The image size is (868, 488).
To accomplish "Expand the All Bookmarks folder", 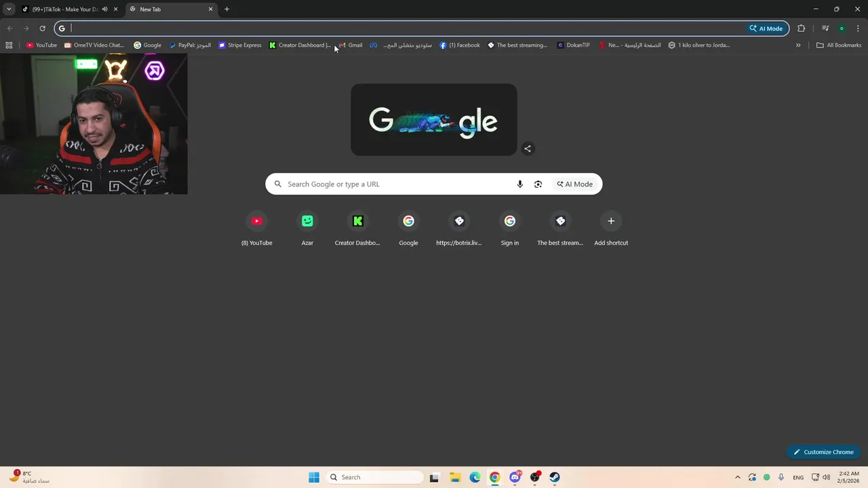I will tap(839, 45).
